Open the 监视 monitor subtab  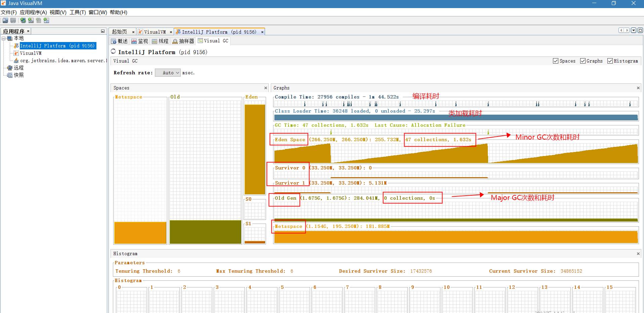[x=140, y=41]
